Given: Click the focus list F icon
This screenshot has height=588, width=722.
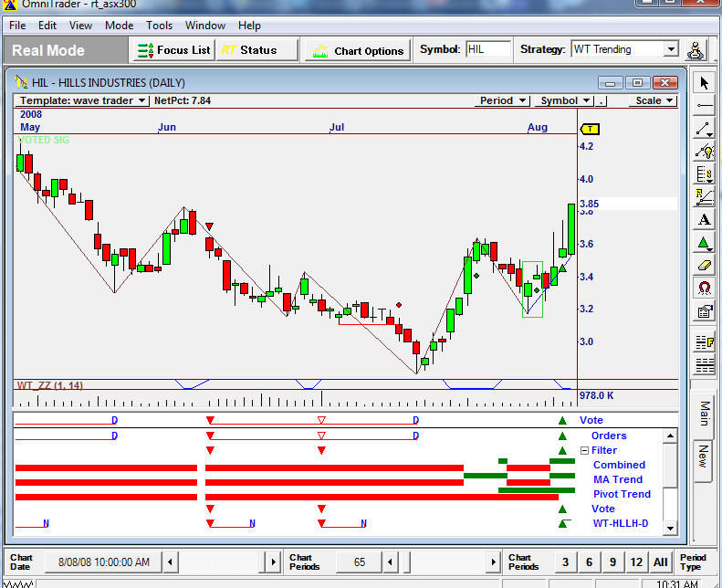Looking at the screenshot, I should click(704, 342).
